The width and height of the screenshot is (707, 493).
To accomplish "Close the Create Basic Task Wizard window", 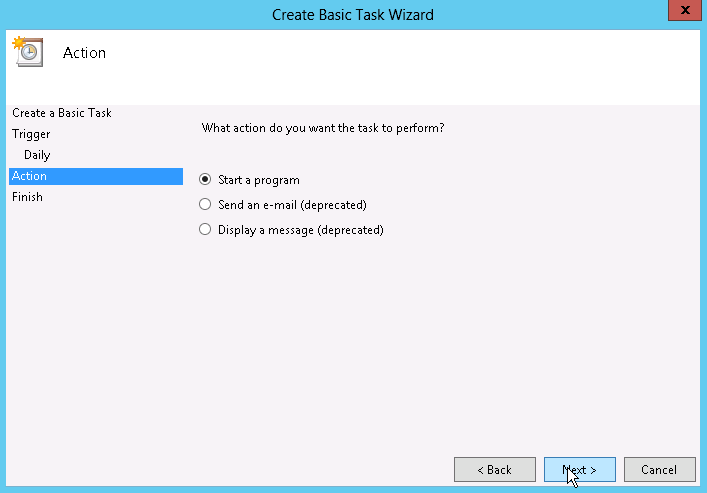I will 683,12.
